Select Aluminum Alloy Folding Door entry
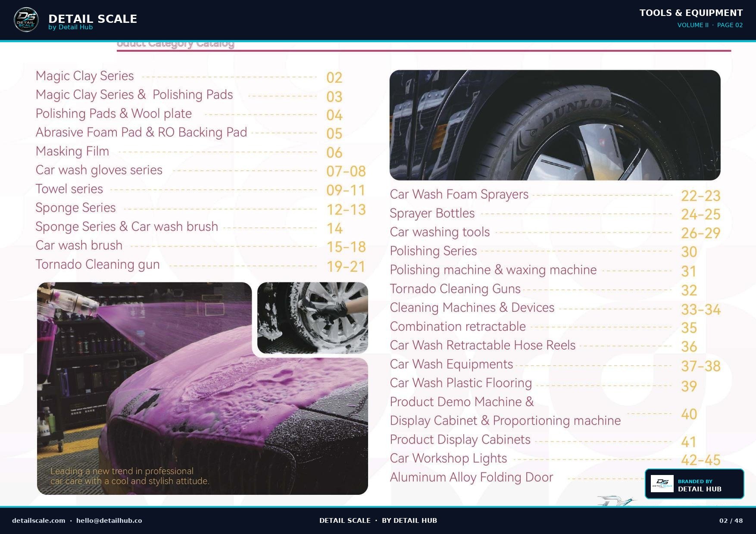 point(472,478)
